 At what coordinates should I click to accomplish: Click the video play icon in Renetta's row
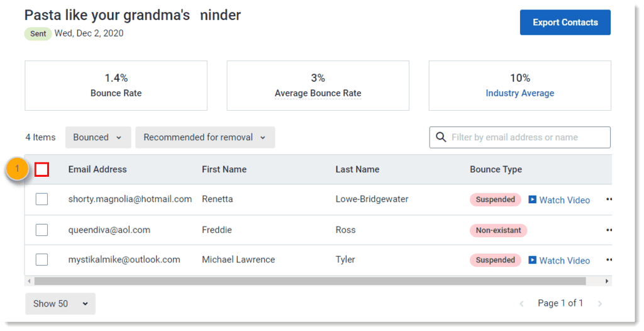click(x=532, y=199)
